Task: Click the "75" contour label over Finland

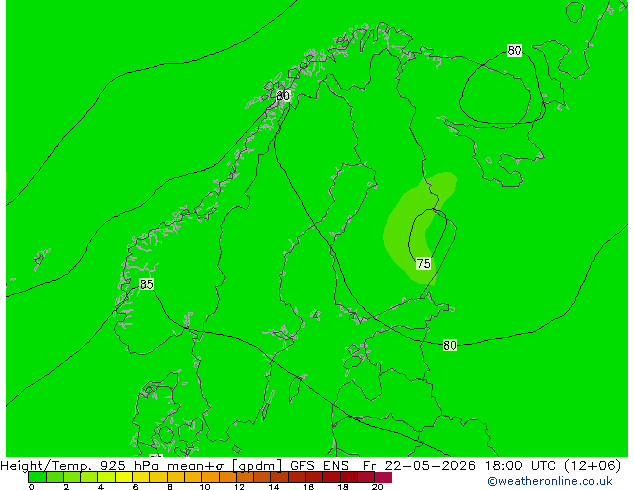Action: click(x=423, y=264)
